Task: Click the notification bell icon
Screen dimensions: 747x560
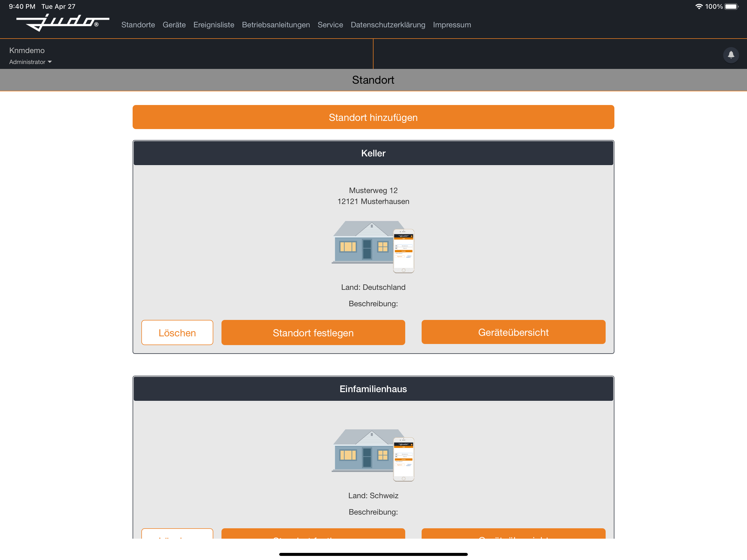Action: tap(730, 55)
